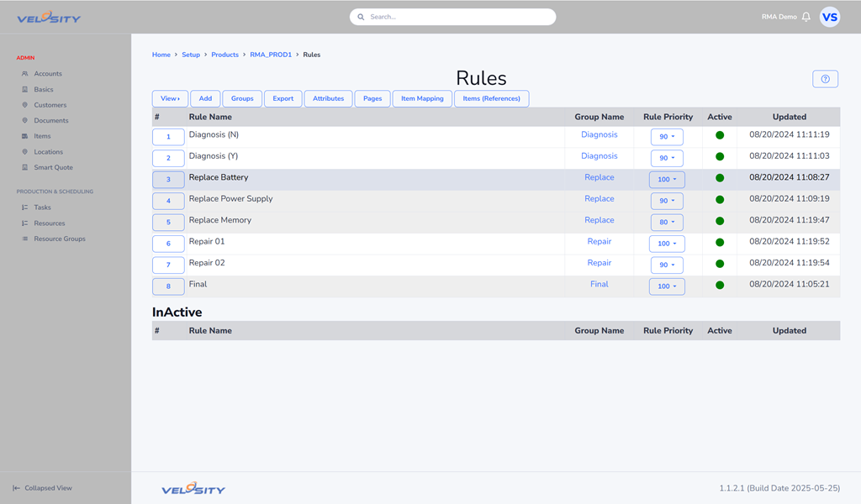Screen dimensions: 861x504
Task: Toggle active status dot for Final rule
Action: [720, 285]
